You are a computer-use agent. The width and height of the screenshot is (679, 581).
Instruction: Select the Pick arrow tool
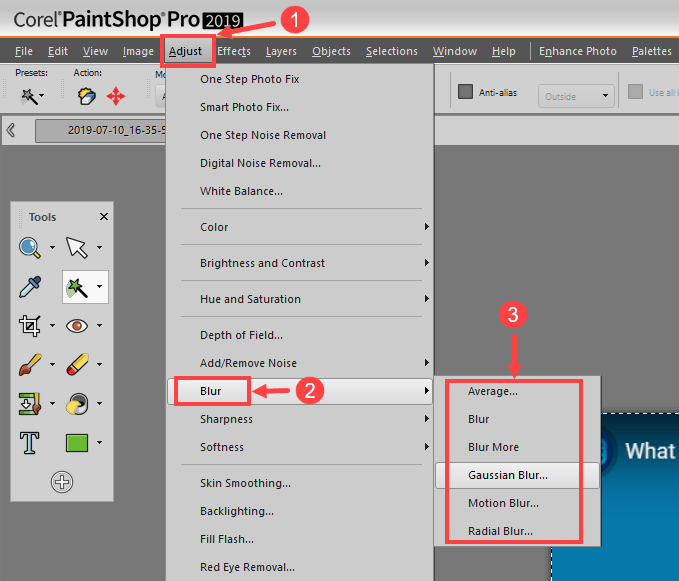[x=77, y=248]
